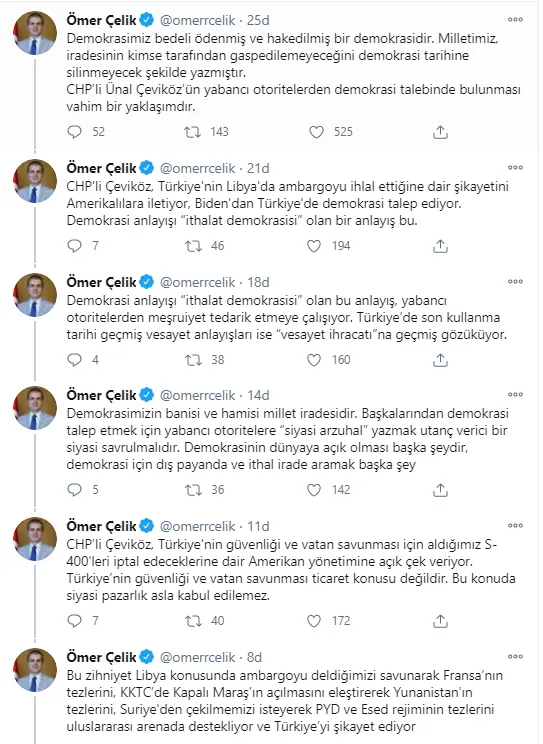Retweet the tweet with 143 retweets
The height and width of the screenshot is (744, 543).
pyautogui.click(x=193, y=132)
